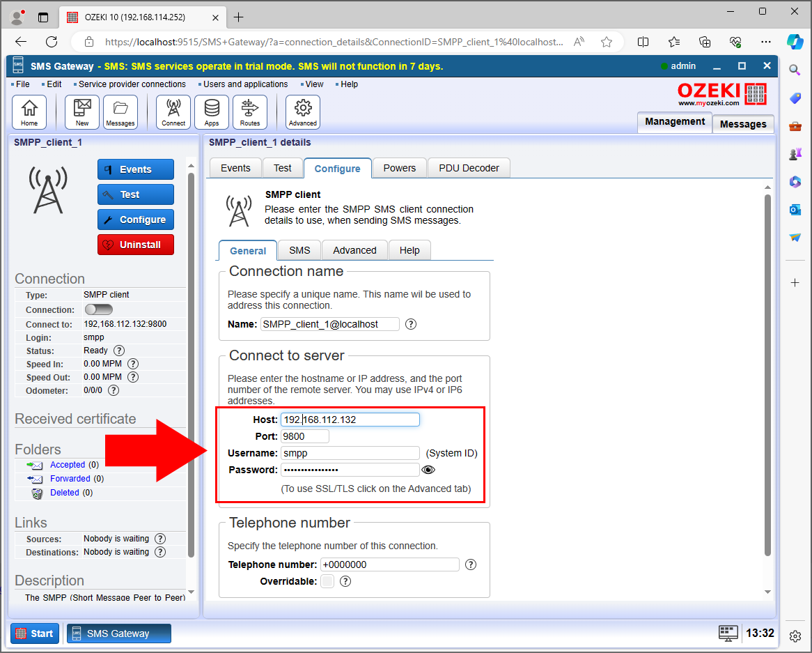Click the left panel scroll down arrow
The width and height of the screenshot is (812, 653).
click(x=191, y=592)
